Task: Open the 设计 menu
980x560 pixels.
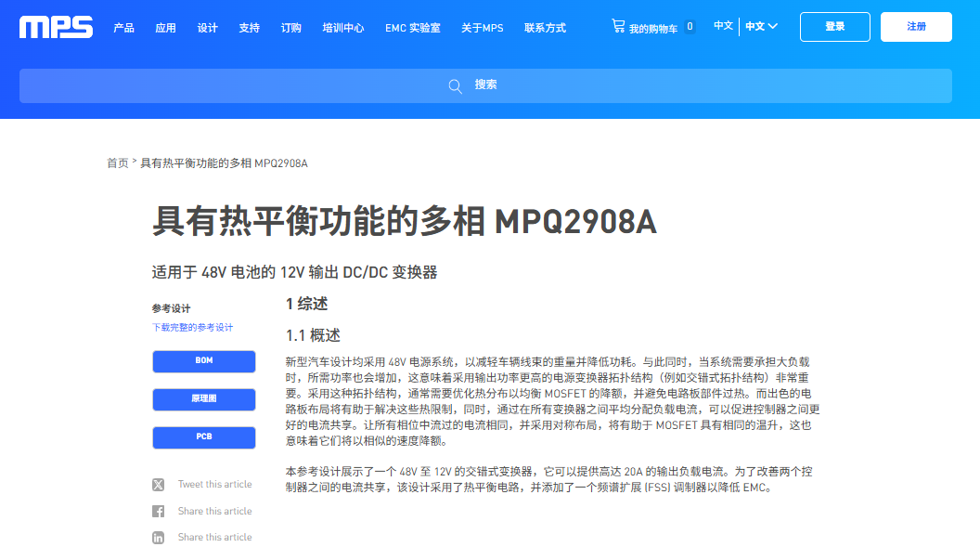Action: tap(207, 28)
